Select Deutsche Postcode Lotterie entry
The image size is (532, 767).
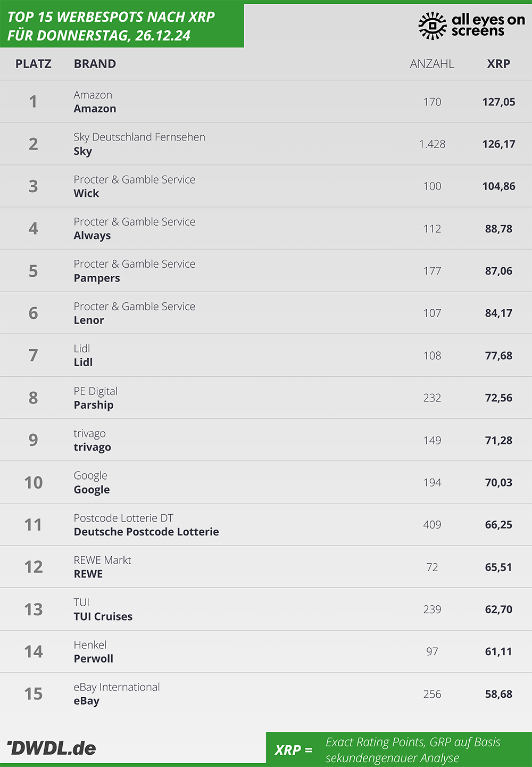point(146,532)
